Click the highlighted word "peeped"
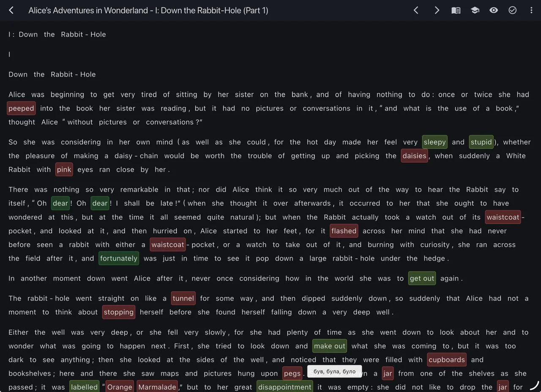 (21, 108)
